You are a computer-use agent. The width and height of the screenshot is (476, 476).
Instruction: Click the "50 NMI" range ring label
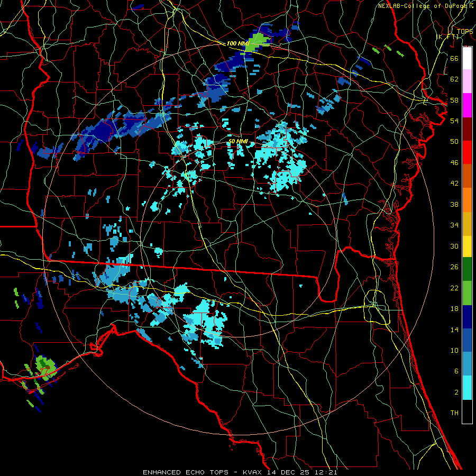(x=238, y=141)
